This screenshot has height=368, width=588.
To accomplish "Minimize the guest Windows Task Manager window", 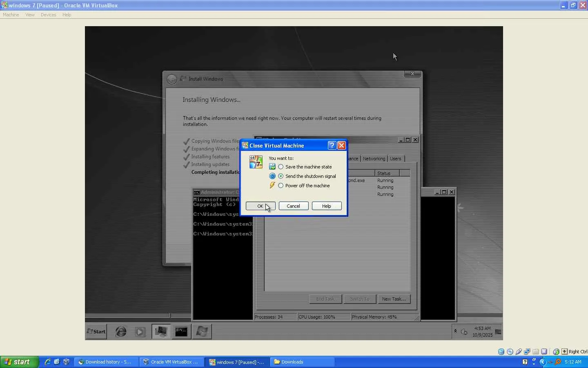I will (x=401, y=140).
